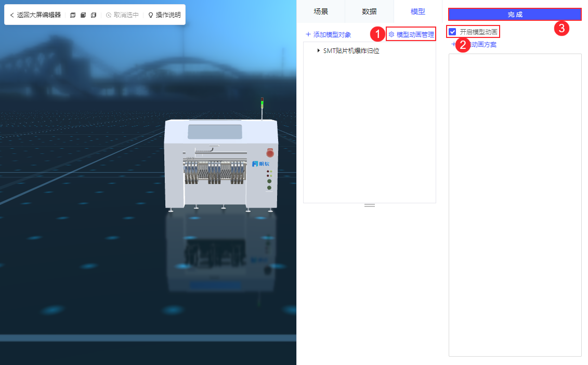Click the circular cancel icon beside 取消选中
Image resolution: width=588 pixels, height=365 pixels.
click(x=109, y=15)
